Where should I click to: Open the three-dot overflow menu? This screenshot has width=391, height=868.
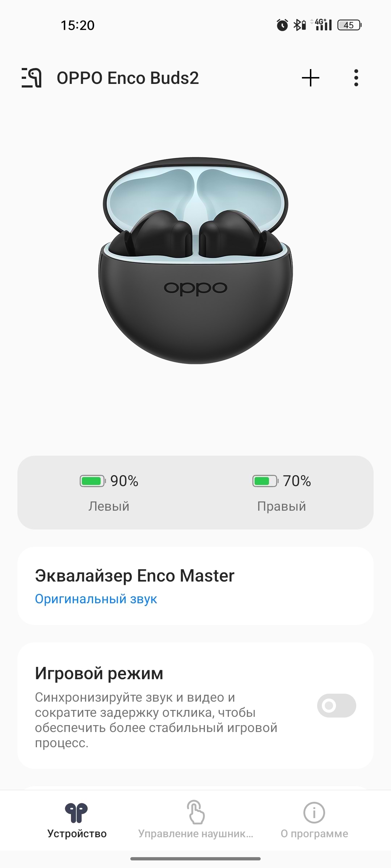(356, 78)
